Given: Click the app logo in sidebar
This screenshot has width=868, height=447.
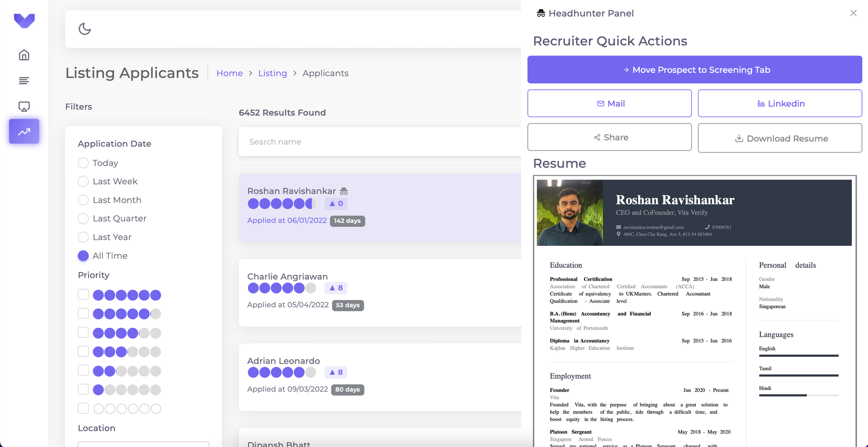Looking at the screenshot, I should [x=24, y=20].
